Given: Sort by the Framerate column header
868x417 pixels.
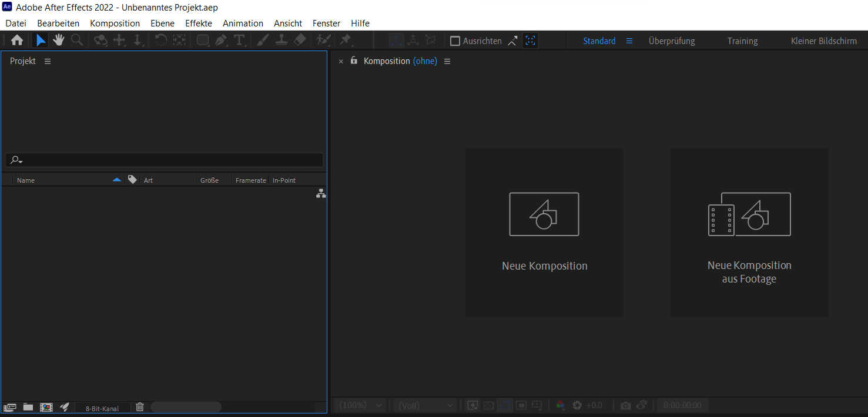Looking at the screenshot, I should point(251,180).
